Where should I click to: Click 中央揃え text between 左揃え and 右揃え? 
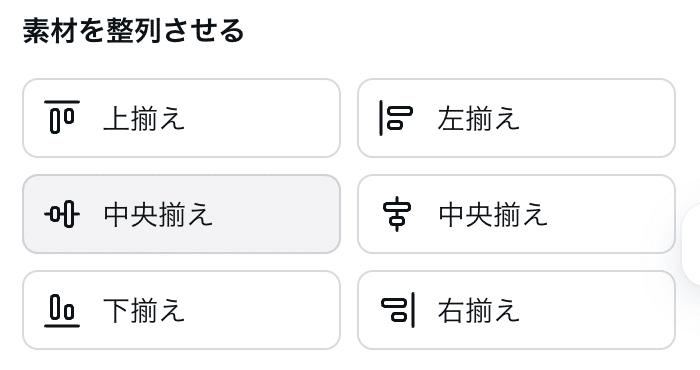(x=493, y=215)
